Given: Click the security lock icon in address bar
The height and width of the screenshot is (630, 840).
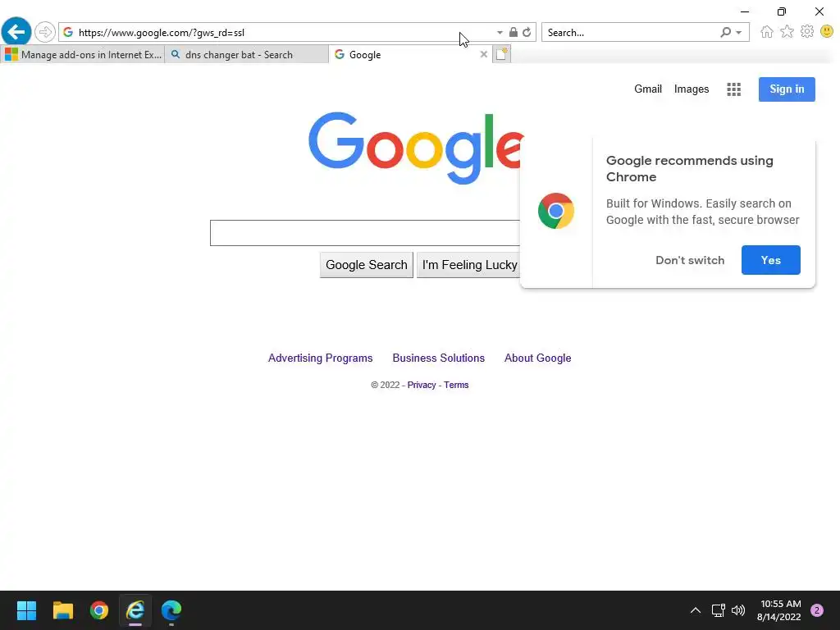Looking at the screenshot, I should [514, 32].
